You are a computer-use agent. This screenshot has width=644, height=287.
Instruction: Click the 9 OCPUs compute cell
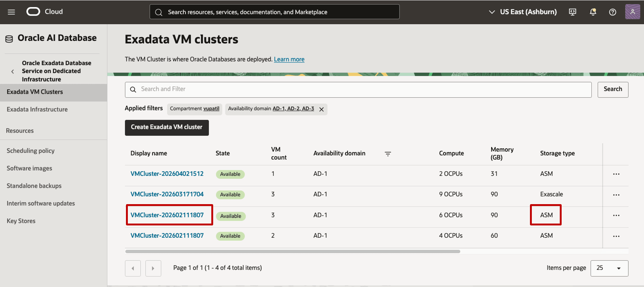pyautogui.click(x=451, y=194)
